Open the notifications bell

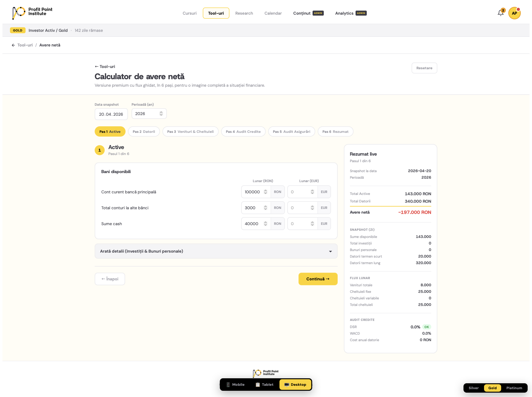pyautogui.click(x=501, y=13)
